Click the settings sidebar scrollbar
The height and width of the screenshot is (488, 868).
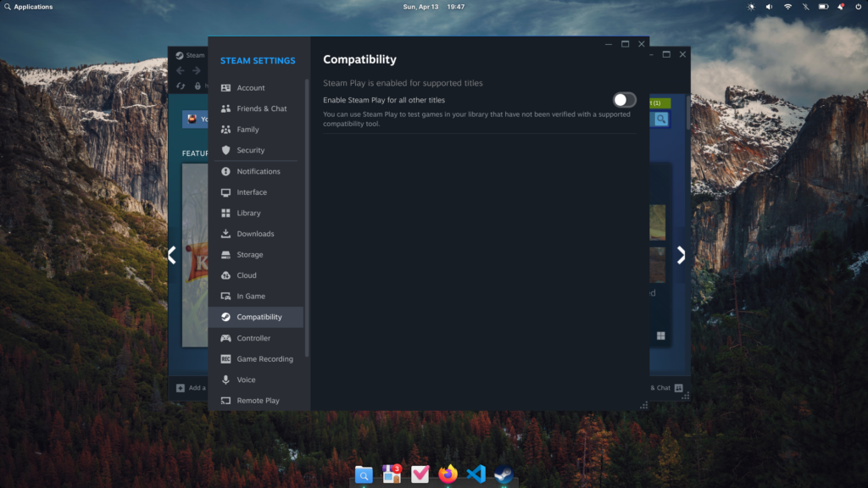307,218
